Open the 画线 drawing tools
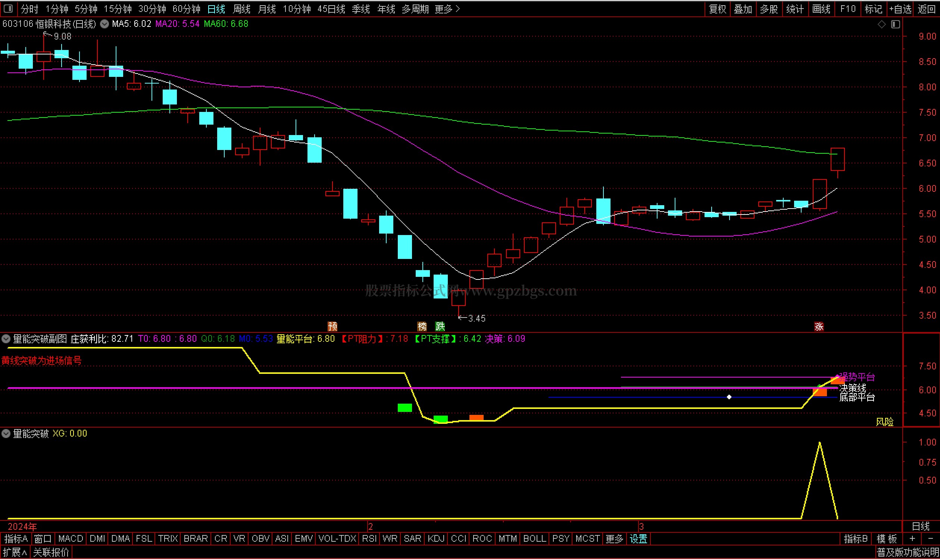Screen dimensions: 940x560 pos(821,9)
